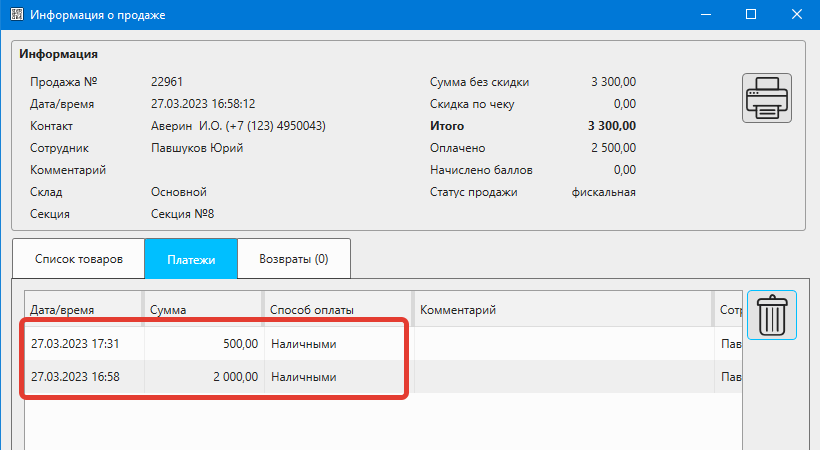Click the trash can delete icon

click(x=771, y=315)
